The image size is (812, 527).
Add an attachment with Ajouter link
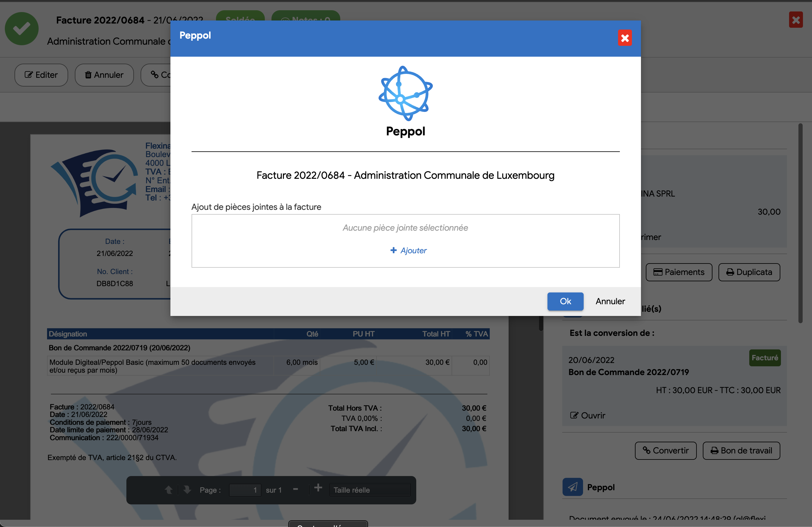[413, 250]
